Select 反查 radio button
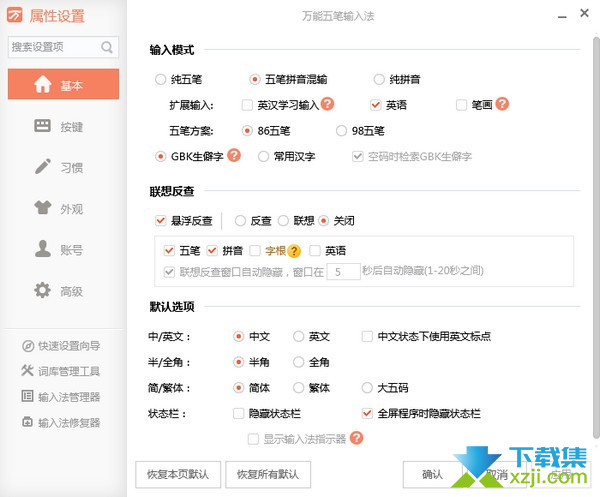 pos(240,220)
